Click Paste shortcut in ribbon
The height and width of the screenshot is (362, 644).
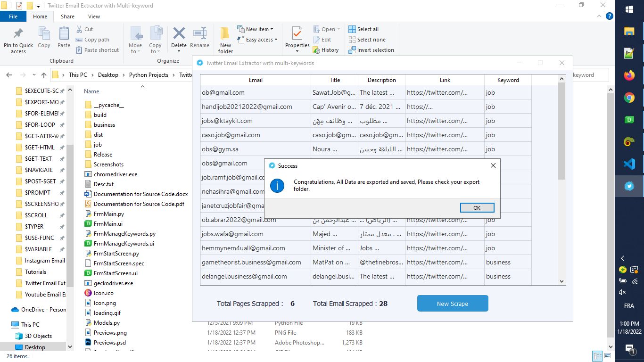[x=97, y=50]
